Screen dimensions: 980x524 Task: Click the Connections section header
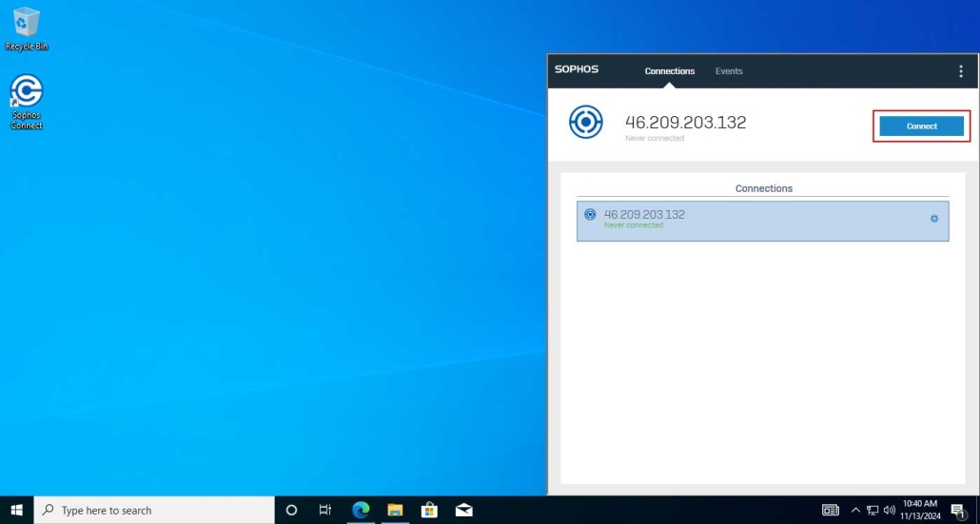pos(764,188)
